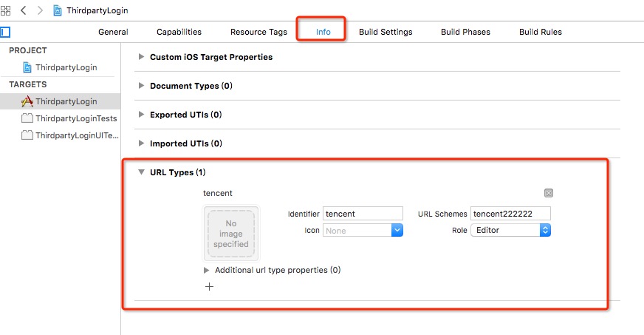
Task: Click the related items grid icon
Action: click(x=7, y=11)
